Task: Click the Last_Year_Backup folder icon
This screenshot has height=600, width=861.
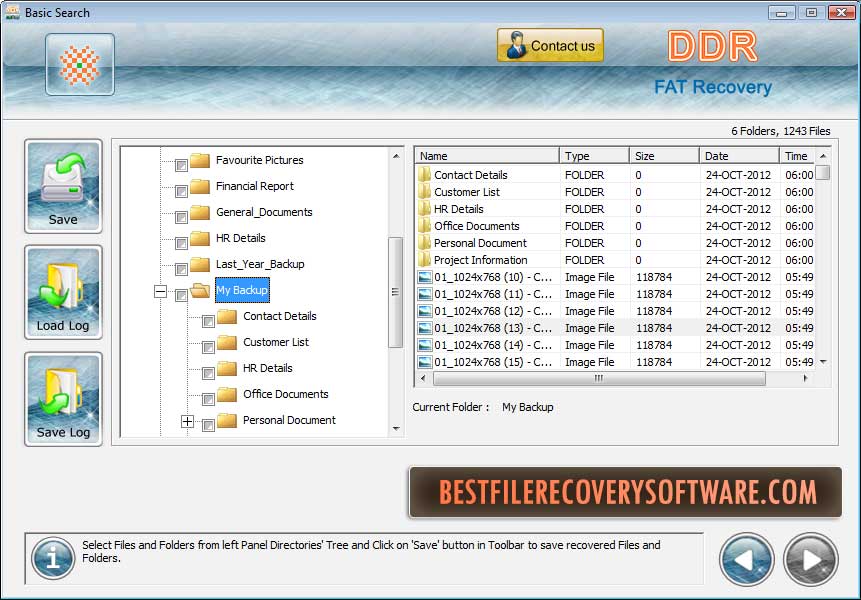Action: click(x=200, y=264)
